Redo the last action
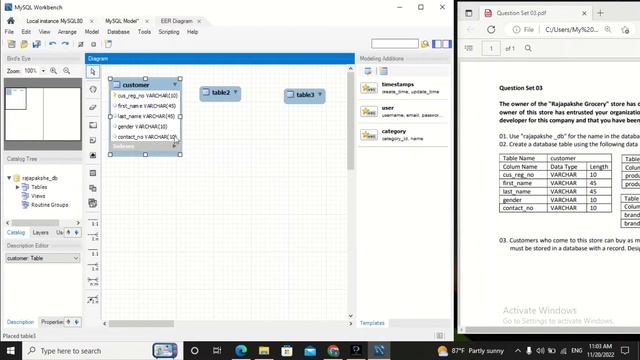This screenshot has width=640, height=360. [x=65, y=44]
